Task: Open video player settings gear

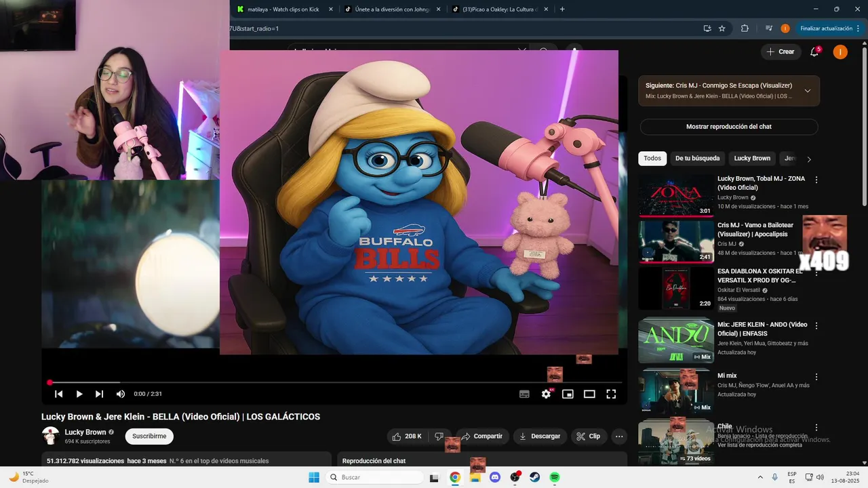Action: 546,394
